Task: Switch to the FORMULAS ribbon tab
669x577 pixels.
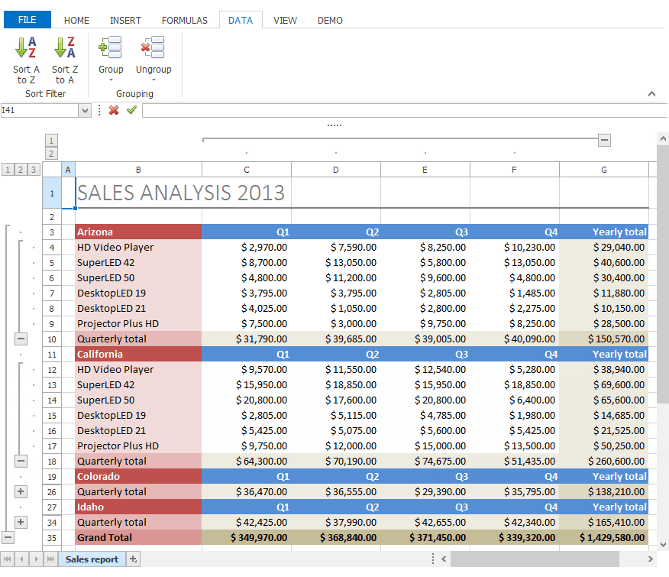Action: (185, 20)
